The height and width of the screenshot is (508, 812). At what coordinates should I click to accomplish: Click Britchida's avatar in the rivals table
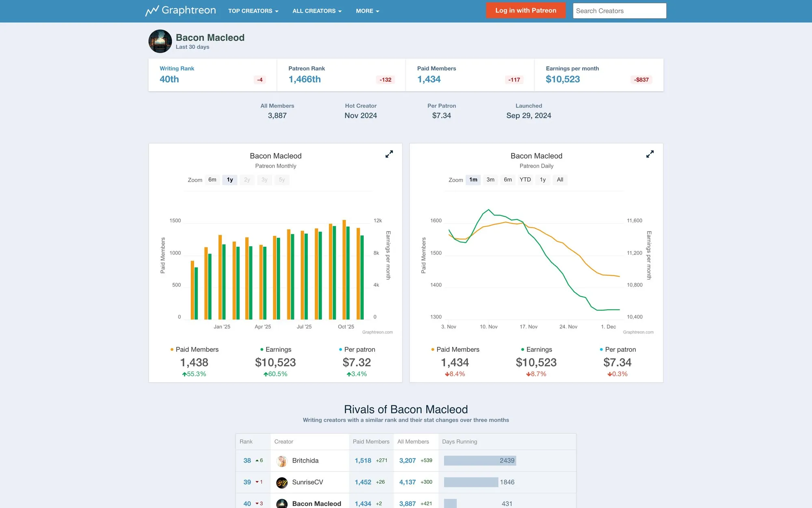tap(281, 461)
